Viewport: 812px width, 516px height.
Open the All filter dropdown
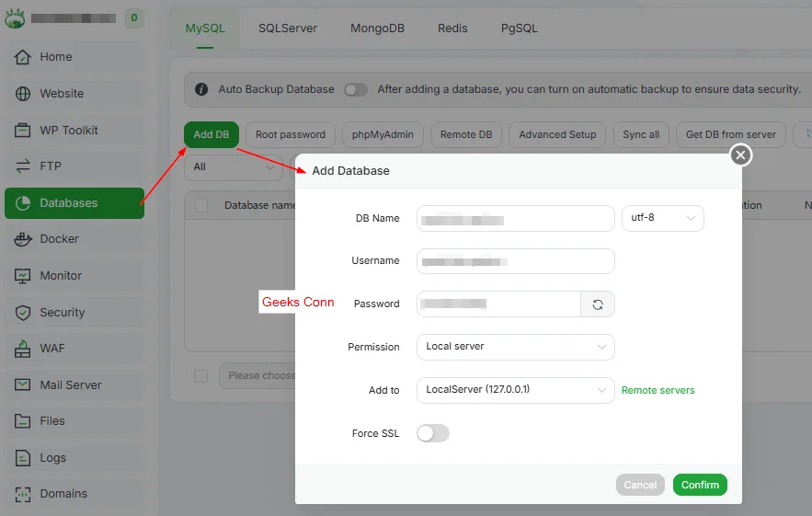[234, 167]
